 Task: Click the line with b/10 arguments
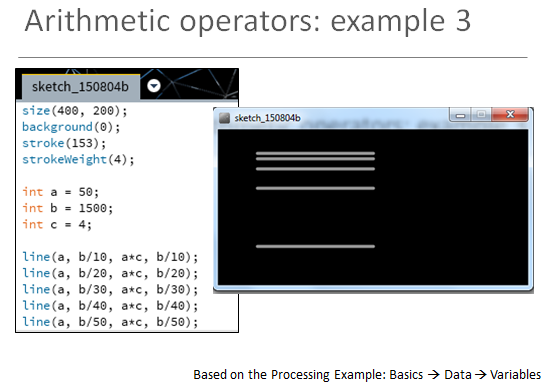click(x=110, y=257)
